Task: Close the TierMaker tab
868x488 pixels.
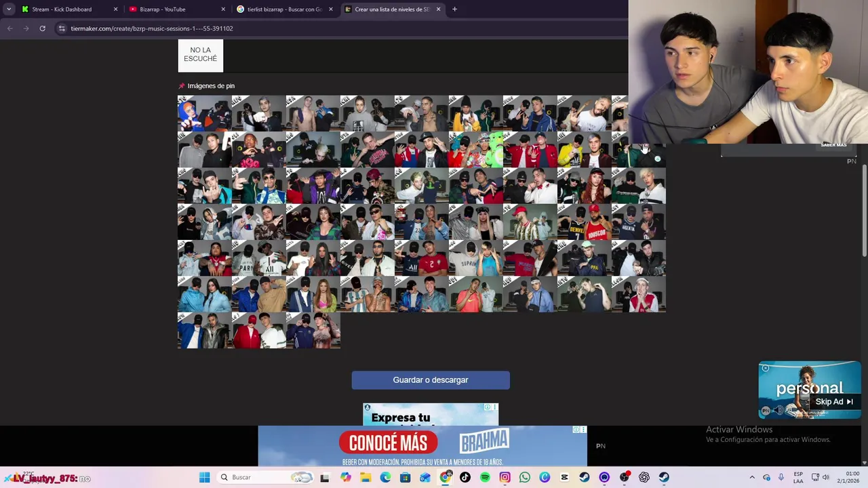Action: (x=438, y=9)
